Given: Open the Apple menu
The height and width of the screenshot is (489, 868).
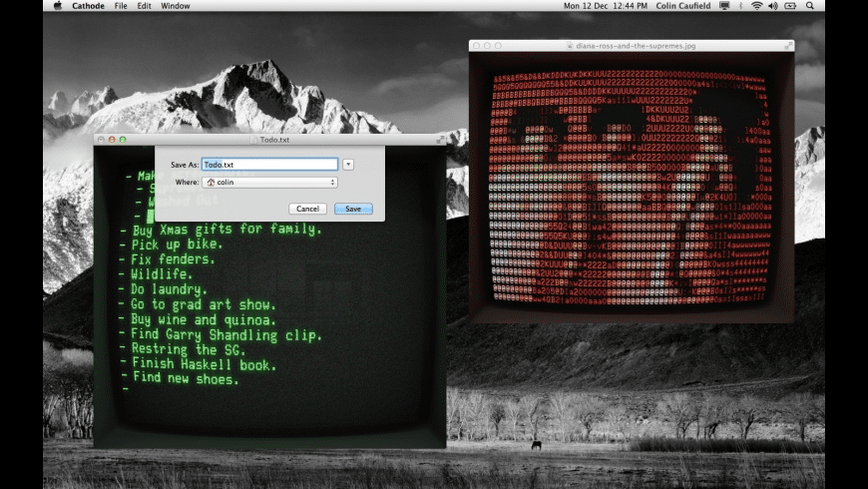Looking at the screenshot, I should [58, 6].
